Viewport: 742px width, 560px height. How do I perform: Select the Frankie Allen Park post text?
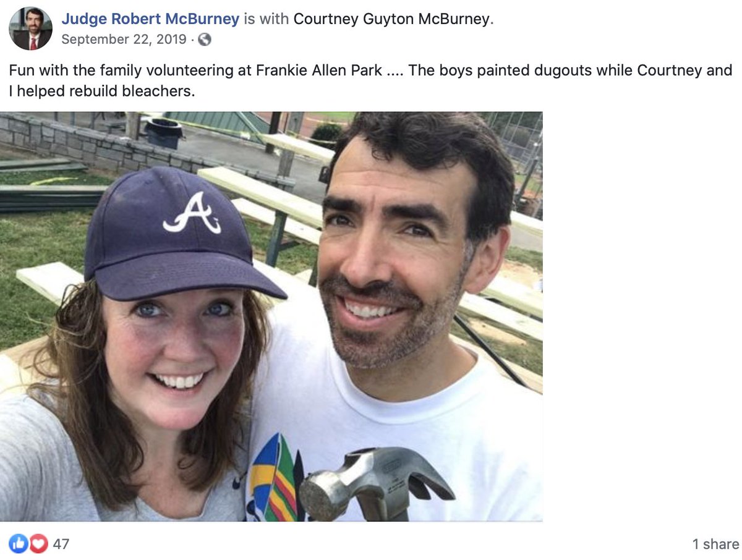point(370,80)
